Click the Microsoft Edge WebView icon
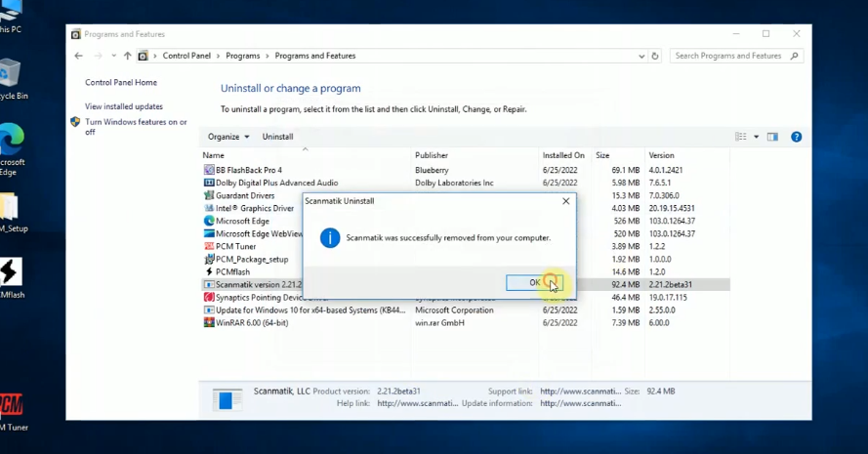The image size is (868, 454). coord(209,233)
